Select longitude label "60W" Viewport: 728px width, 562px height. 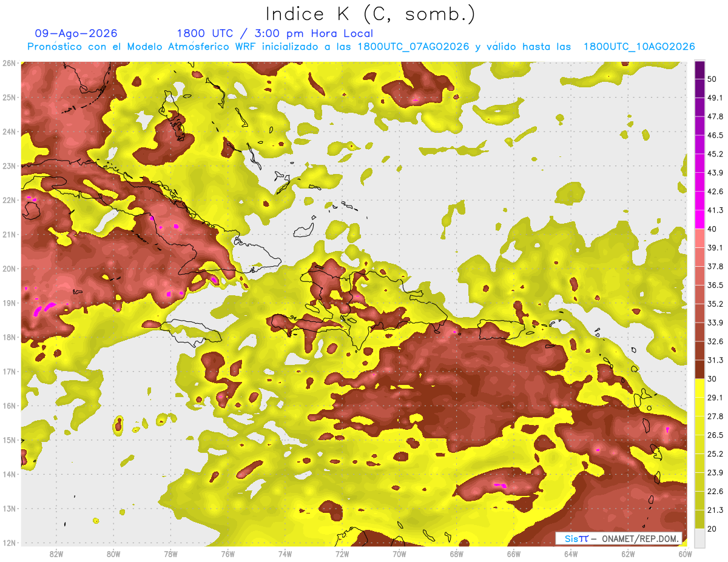coord(686,554)
